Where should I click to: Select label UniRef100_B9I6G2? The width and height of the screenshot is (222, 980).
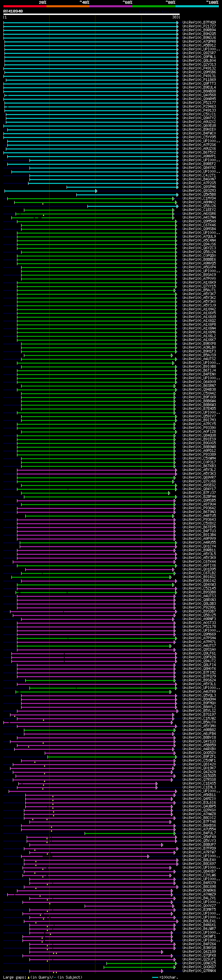199,577
